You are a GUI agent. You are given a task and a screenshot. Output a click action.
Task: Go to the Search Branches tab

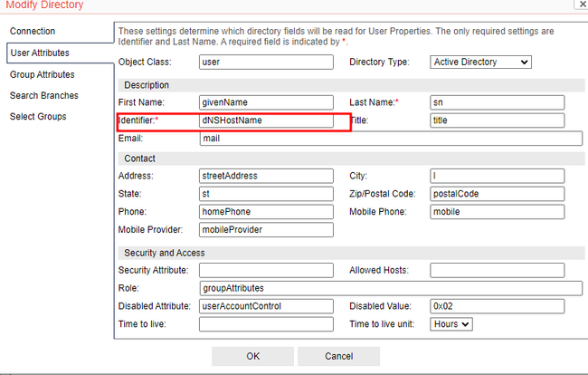click(44, 95)
